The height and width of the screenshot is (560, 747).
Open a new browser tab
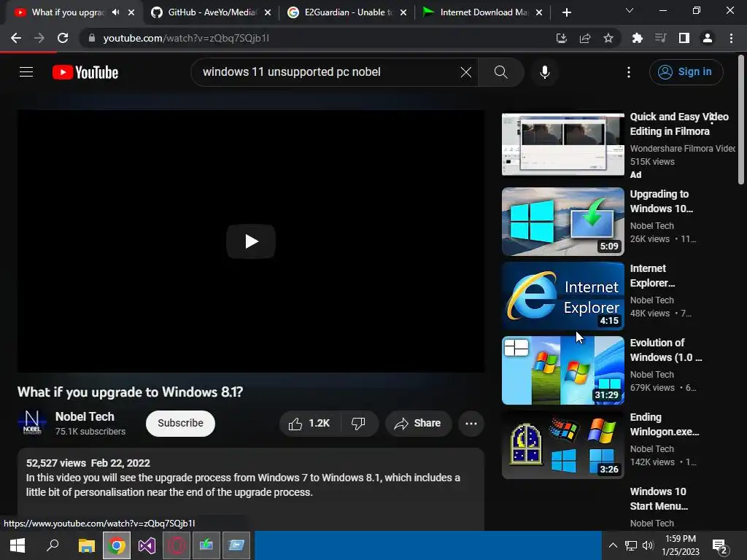coord(566,12)
